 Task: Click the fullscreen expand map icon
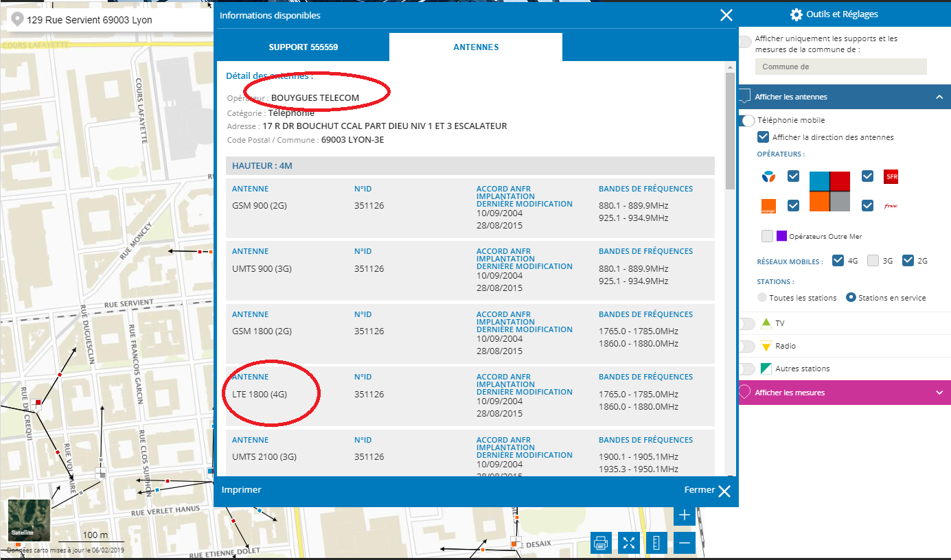pyautogui.click(x=629, y=543)
